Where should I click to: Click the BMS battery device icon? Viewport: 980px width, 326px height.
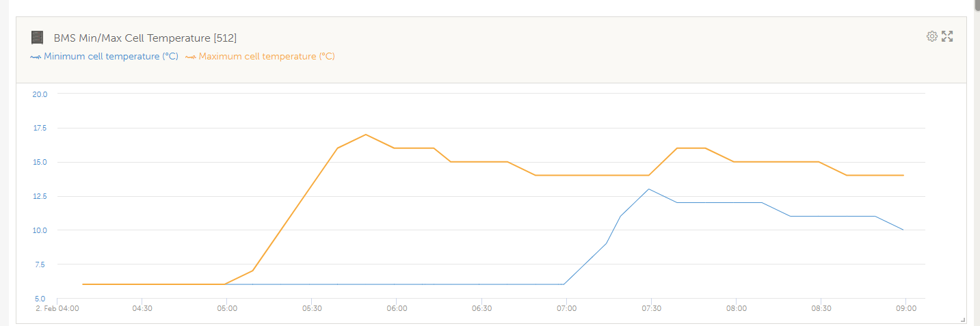tap(38, 38)
